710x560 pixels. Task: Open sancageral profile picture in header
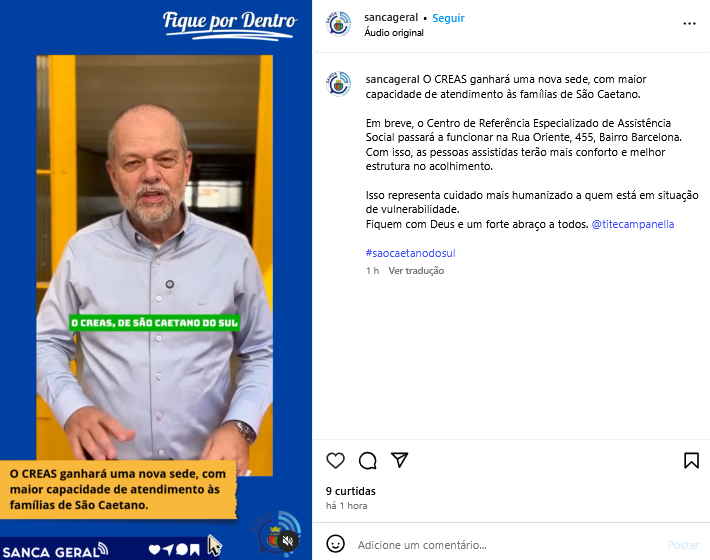[338, 24]
